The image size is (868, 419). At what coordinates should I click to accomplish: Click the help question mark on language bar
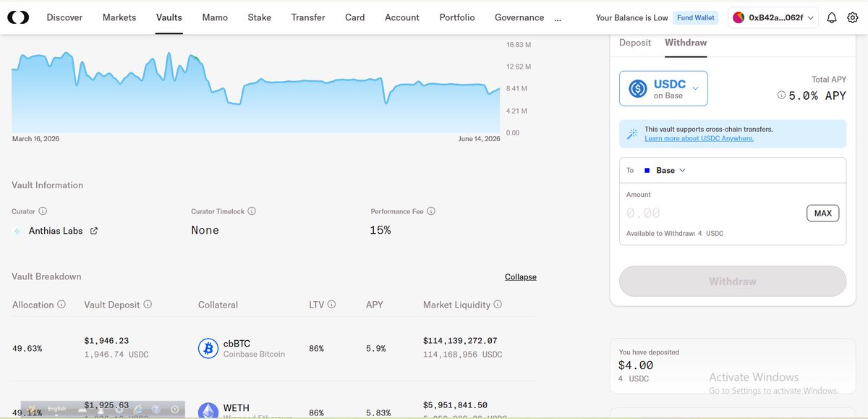coord(156,410)
